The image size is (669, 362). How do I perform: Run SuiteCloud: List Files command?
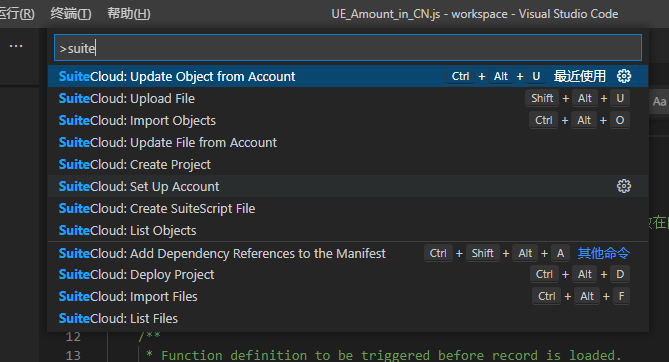[348, 318]
